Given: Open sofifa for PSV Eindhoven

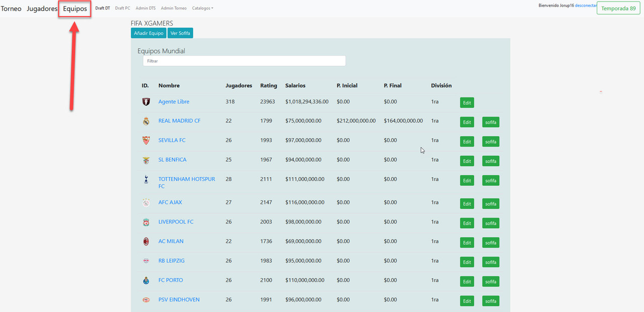Looking at the screenshot, I should point(491,301).
